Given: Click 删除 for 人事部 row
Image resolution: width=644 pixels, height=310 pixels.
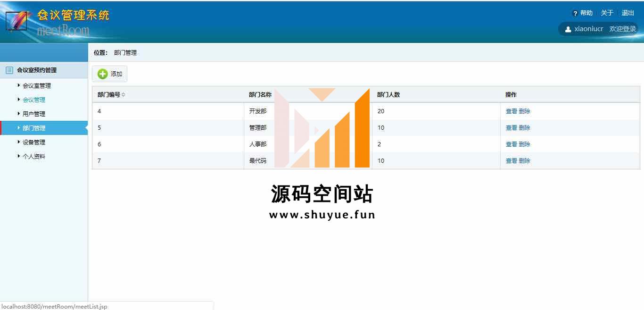Looking at the screenshot, I should (x=525, y=144).
